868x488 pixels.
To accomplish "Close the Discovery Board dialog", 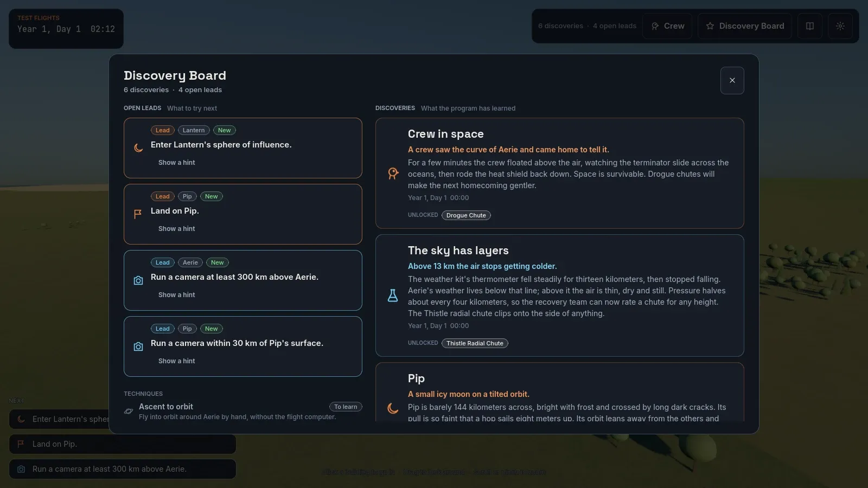I will pyautogui.click(x=732, y=80).
